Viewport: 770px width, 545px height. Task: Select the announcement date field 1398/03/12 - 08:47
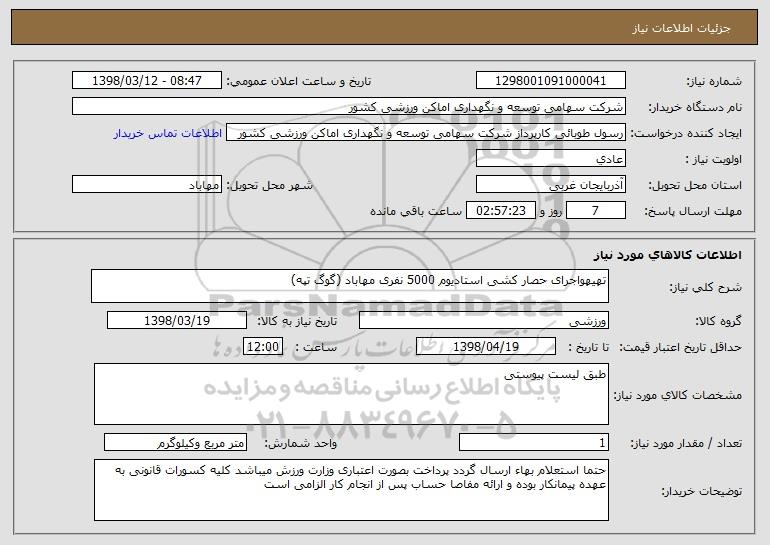[147, 81]
